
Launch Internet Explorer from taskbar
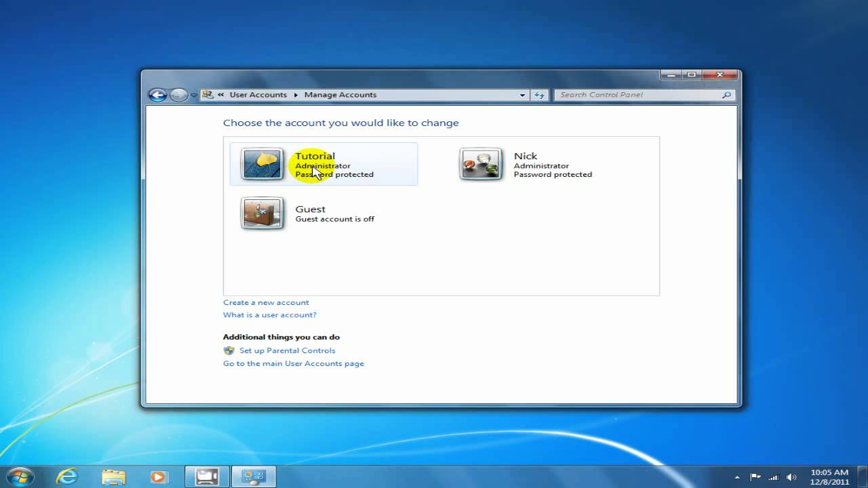point(67,476)
